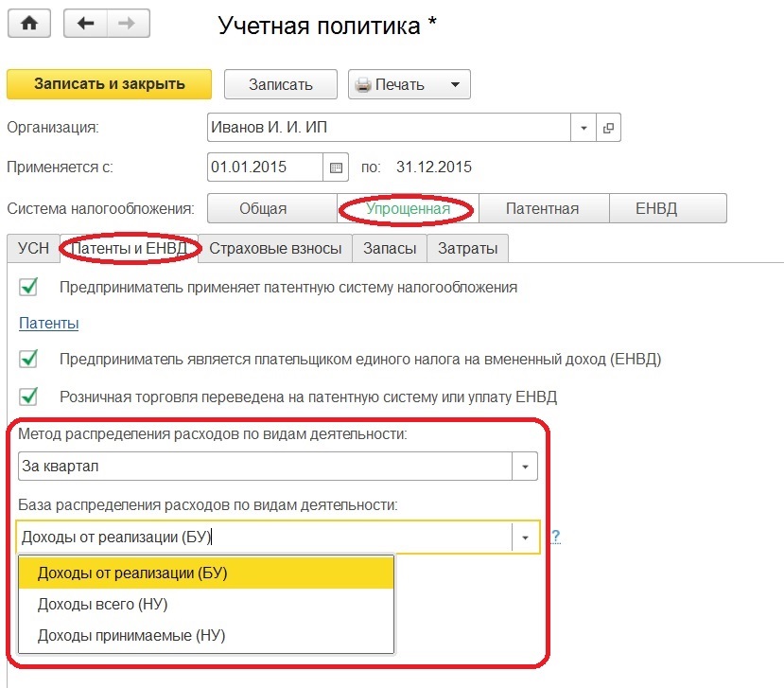
Task: Click the printer icon on the Печать button
Action: (x=363, y=84)
